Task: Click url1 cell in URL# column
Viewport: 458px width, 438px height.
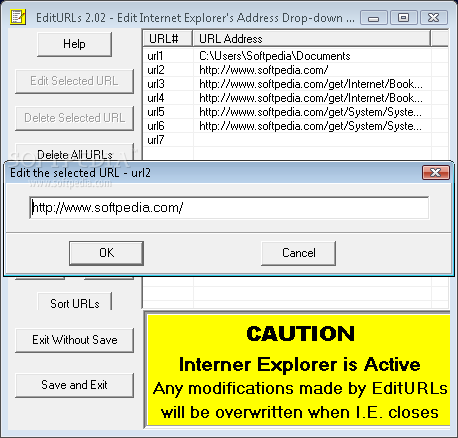Action: click(x=155, y=56)
